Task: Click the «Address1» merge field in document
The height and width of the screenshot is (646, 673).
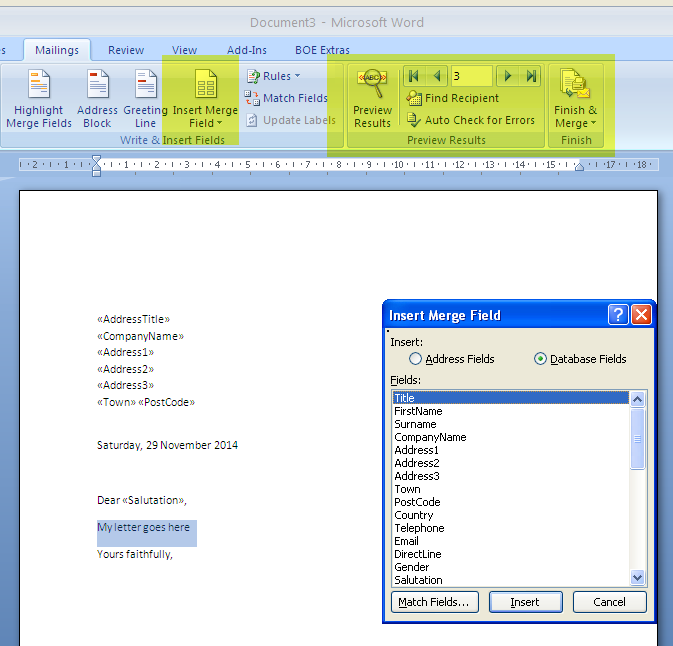Action: point(125,352)
